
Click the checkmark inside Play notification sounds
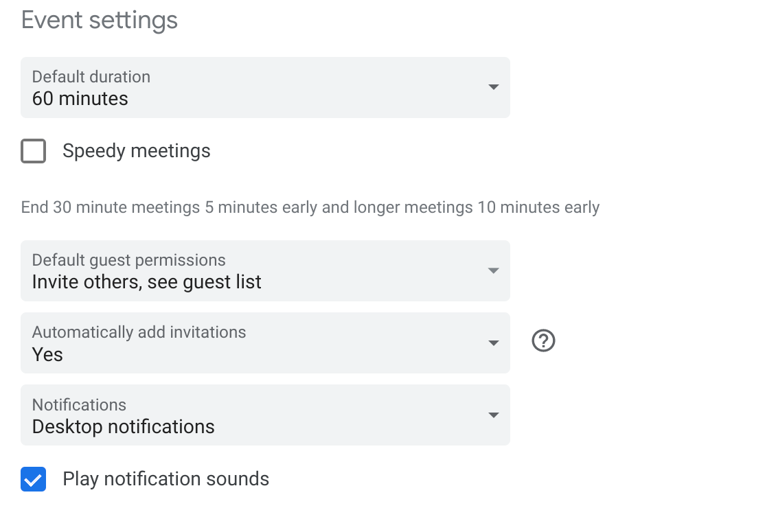(33, 478)
